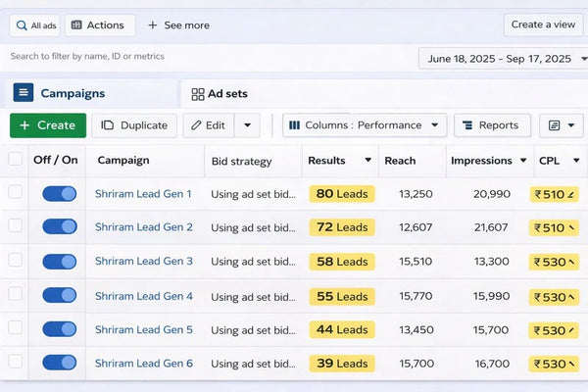
Task: Open Shriram Lead Gen 6 campaign link
Action: pyautogui.click(x=144, y=364)
